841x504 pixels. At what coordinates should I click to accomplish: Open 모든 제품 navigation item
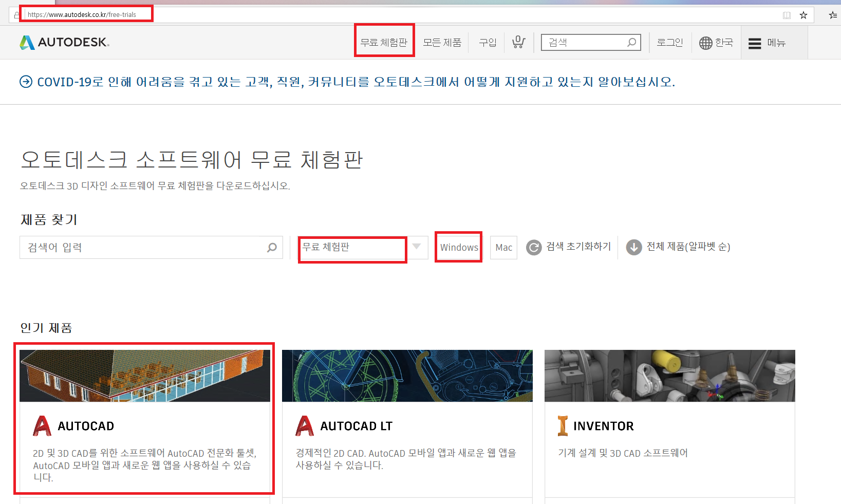pyautogui.click(x=442, y=42)
